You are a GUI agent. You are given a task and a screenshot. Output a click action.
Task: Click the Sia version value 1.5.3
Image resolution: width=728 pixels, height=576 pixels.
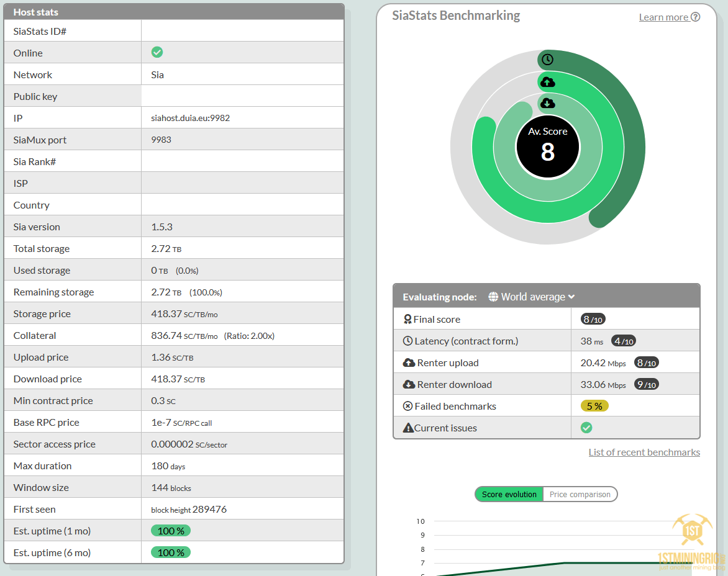pyautogui.click(x=162, y=227)
